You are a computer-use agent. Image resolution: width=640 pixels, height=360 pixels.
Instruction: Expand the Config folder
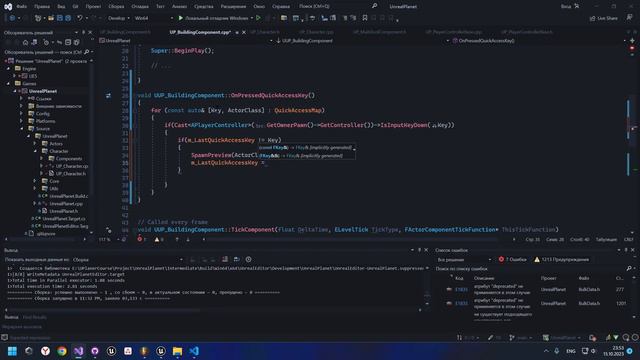22,113
